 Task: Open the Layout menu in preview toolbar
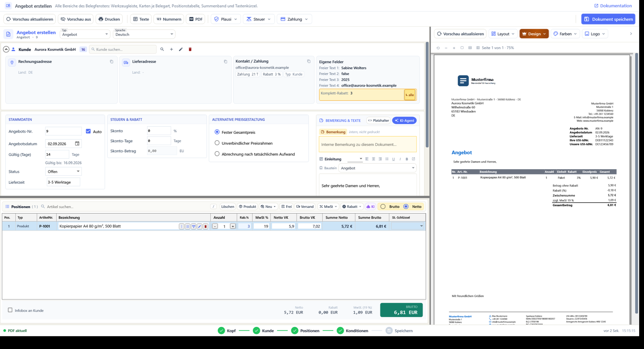(503, 34)
